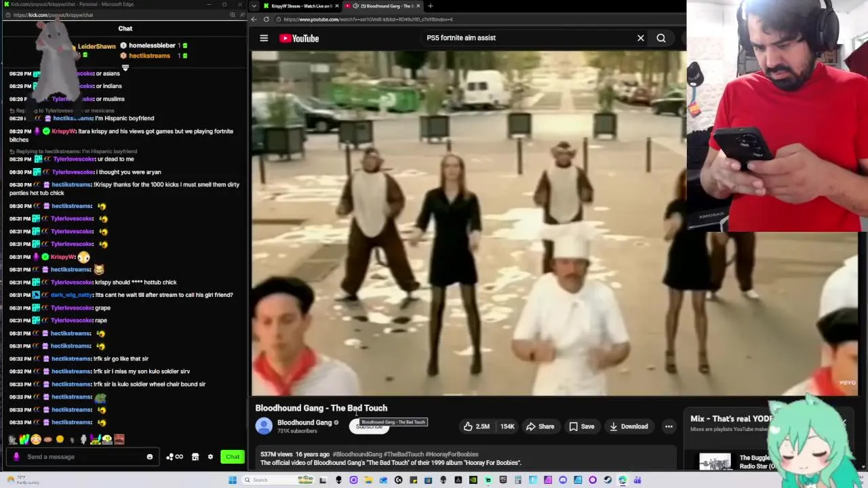Open the Windows Start menu
This screenshot has height=488, width=868.
pyautogui.click(x=233, y=480)
